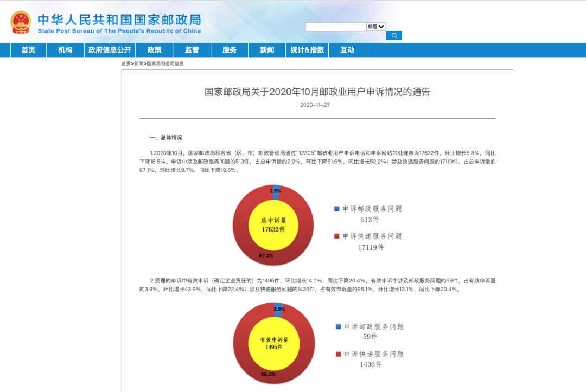Viewport: 586px width, 392px height.
Task: Open the 国家局和省局信息 breadcrumb link
Action: 165,63
